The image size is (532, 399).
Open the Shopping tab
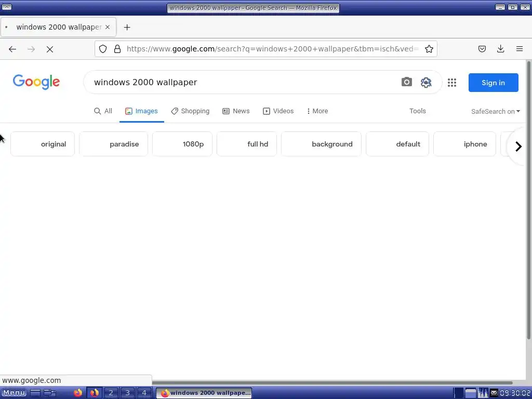(x=190, y=111)
